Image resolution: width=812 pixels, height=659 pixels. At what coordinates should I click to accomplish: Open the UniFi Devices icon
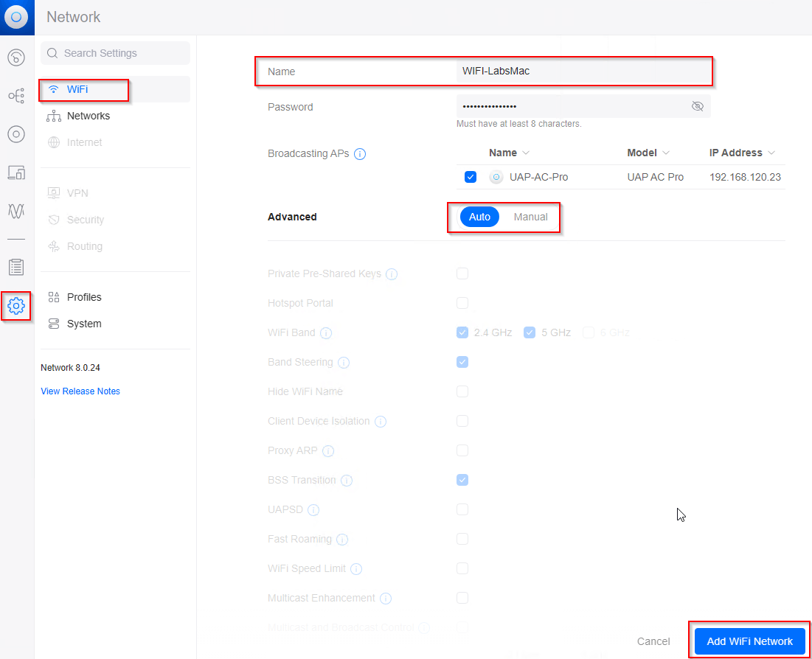tap(16, 134)
